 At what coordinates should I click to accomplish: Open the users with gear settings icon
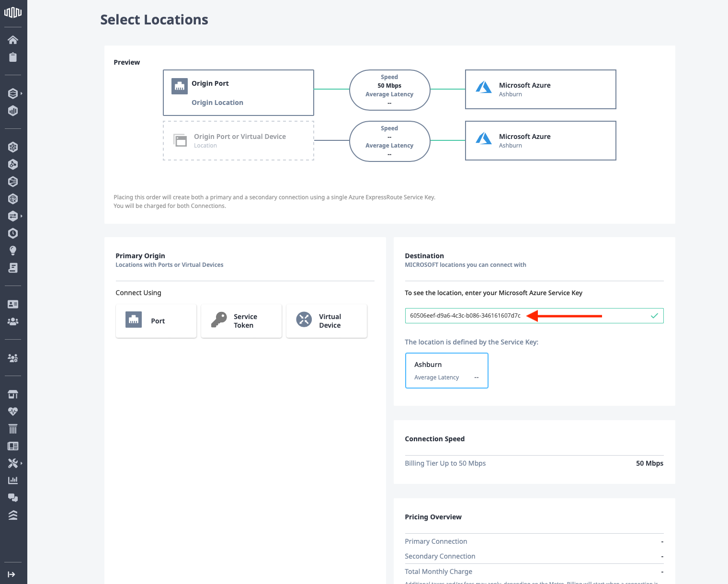(13, 358)
